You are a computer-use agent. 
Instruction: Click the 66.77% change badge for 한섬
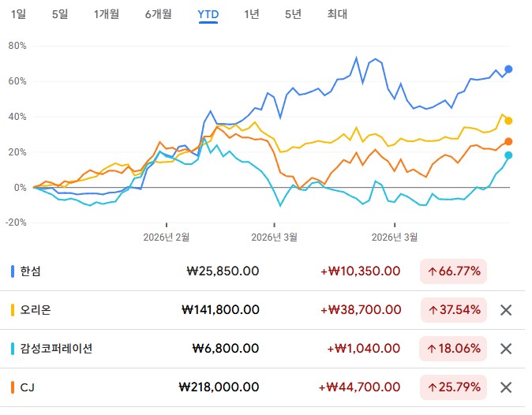453,271
